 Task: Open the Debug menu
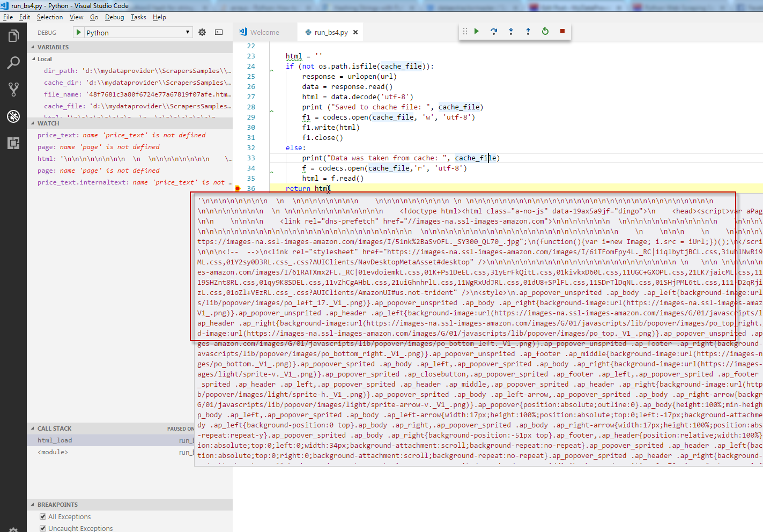114,17
